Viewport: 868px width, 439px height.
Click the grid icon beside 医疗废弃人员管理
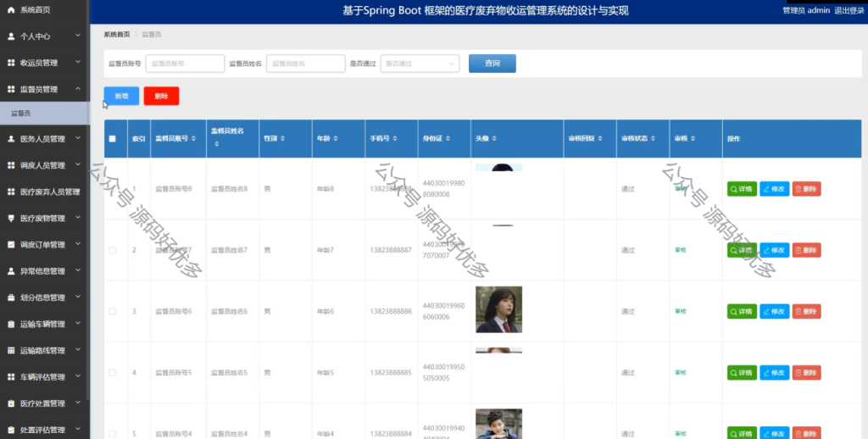point(11,192)
